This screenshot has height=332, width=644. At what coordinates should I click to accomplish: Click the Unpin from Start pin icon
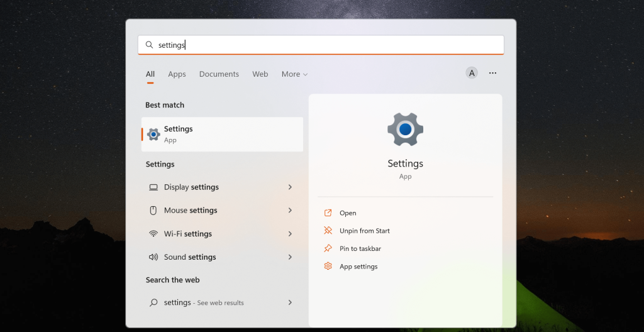click(328, 231)
